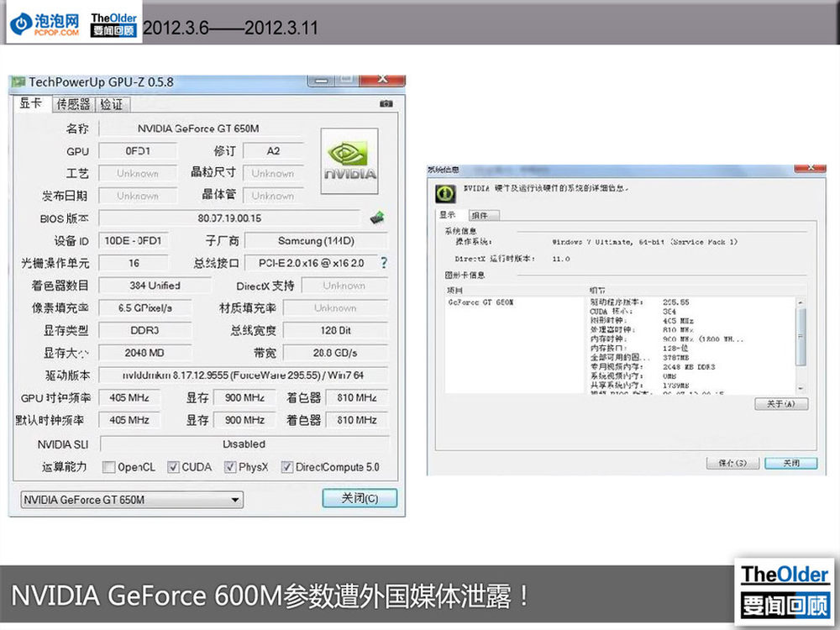The image size is (840, 630).
Task: Click the 材质填充率 field showing Unknown
Action: 335,308
